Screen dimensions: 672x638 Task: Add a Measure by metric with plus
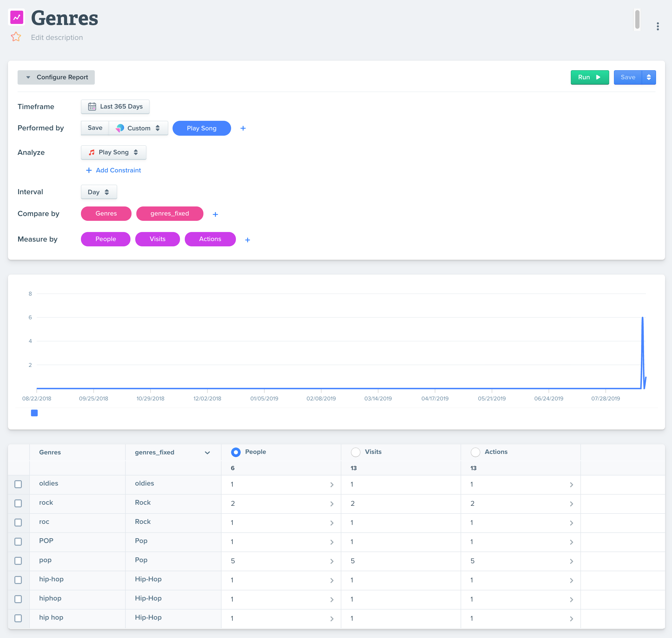(x=247, y=240)
